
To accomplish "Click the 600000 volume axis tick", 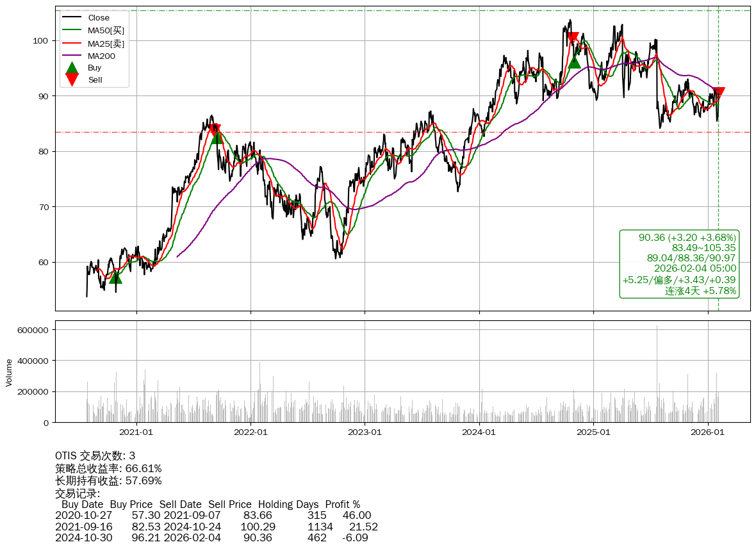I will [x=33, y=330].
